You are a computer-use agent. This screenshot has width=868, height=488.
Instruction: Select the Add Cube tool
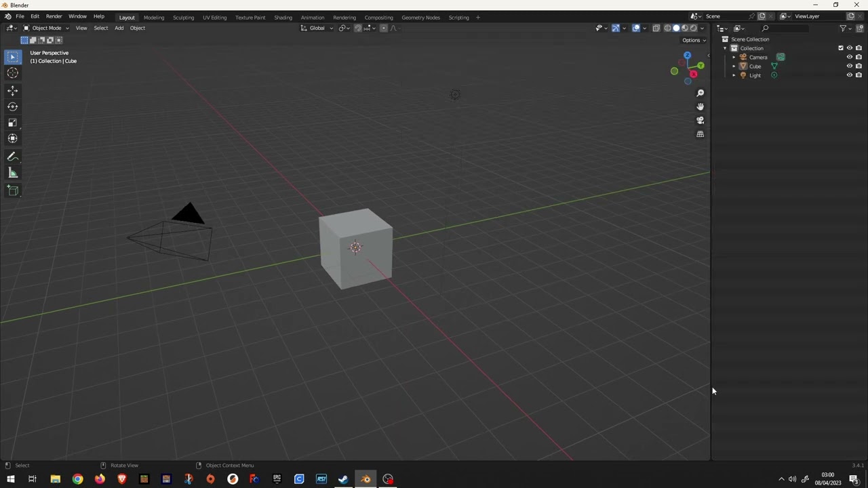(x=12, y=190)
